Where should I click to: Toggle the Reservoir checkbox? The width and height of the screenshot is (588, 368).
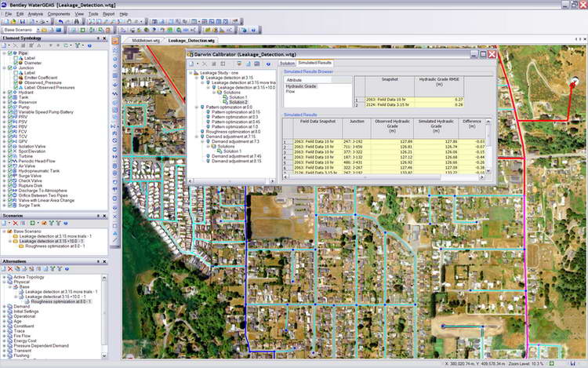tap(9, 102)
